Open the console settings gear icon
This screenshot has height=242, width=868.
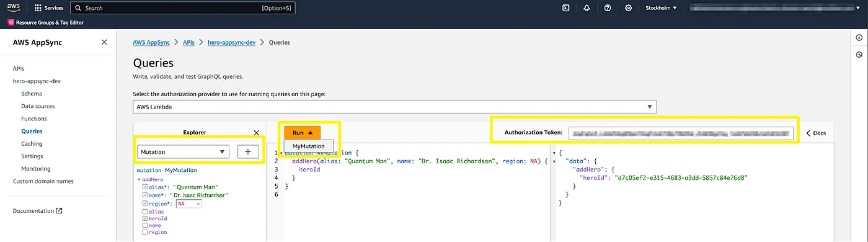[x=629, y=8]
